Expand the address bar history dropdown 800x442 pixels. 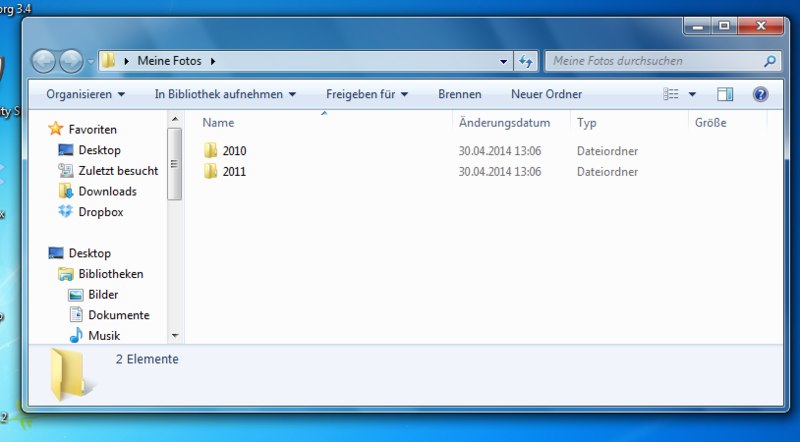coord(505,61)
